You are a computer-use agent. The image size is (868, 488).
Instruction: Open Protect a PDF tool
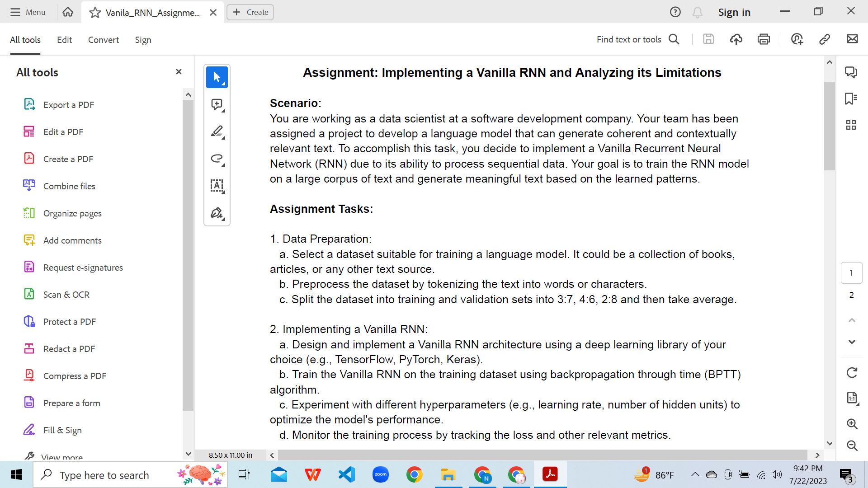(x=60, y=322)
